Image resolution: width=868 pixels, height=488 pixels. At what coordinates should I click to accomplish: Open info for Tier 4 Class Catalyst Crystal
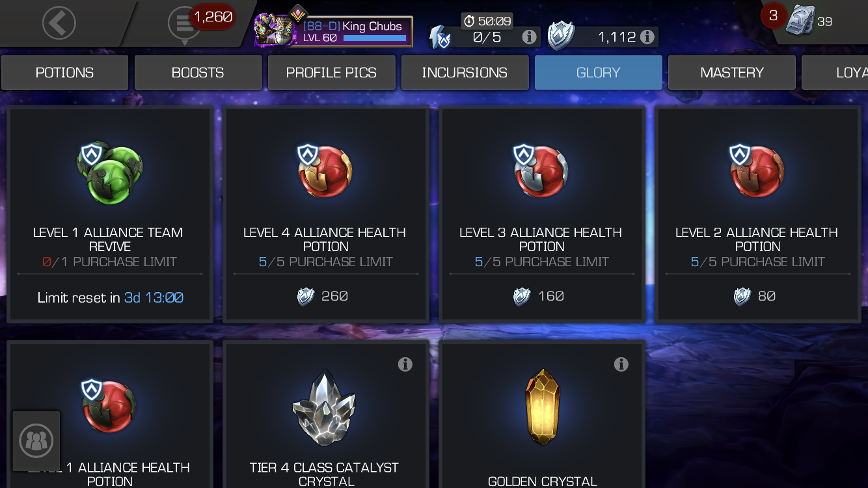[405, 364]
